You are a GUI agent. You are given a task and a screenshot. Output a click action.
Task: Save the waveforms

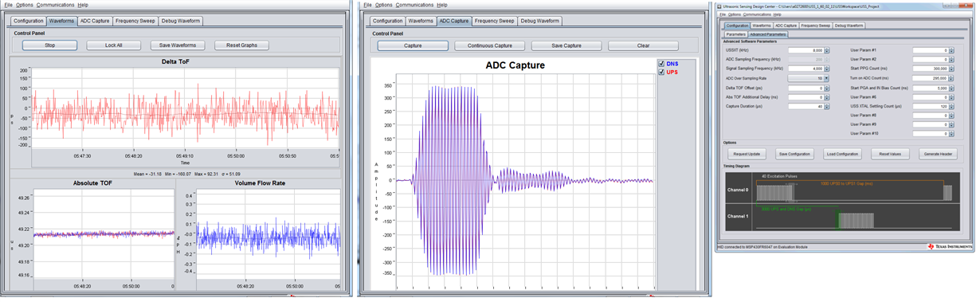point(178,45)
